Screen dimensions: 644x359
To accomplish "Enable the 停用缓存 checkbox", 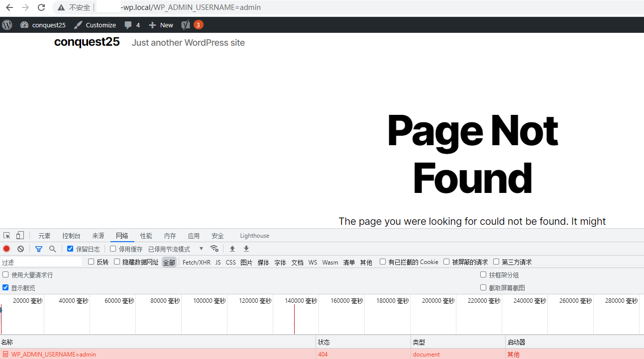I will click(x=113, y=249).
